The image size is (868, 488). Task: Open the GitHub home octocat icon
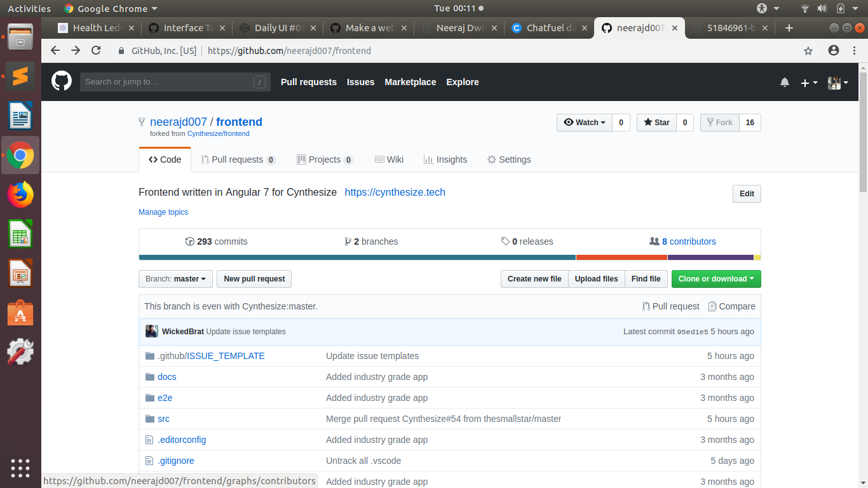(x=61, y=81)
